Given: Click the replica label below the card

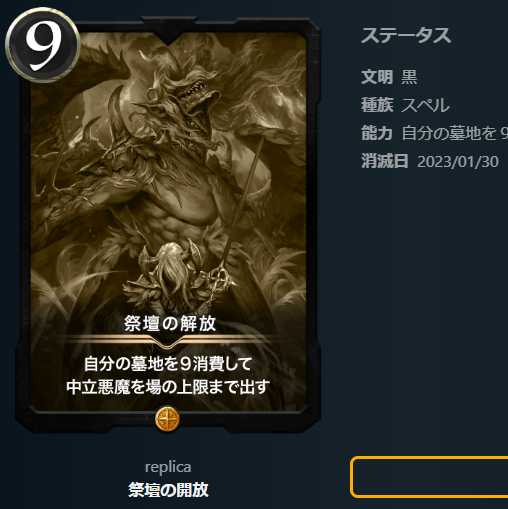Looking at the screenshot, I should [x=168, y=467].
